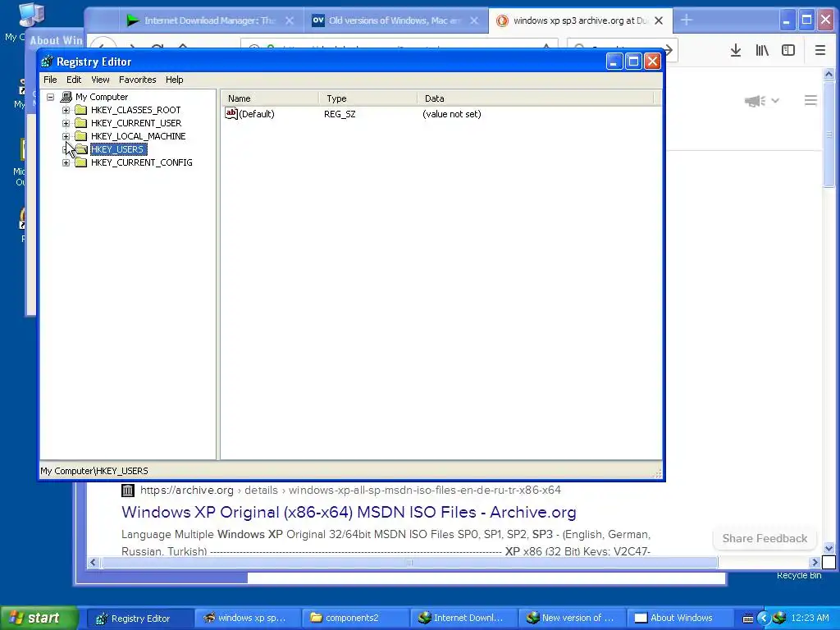The image size is (840, 630).
Task: Open the browser downloads panel
Action: tap(736, 50)
